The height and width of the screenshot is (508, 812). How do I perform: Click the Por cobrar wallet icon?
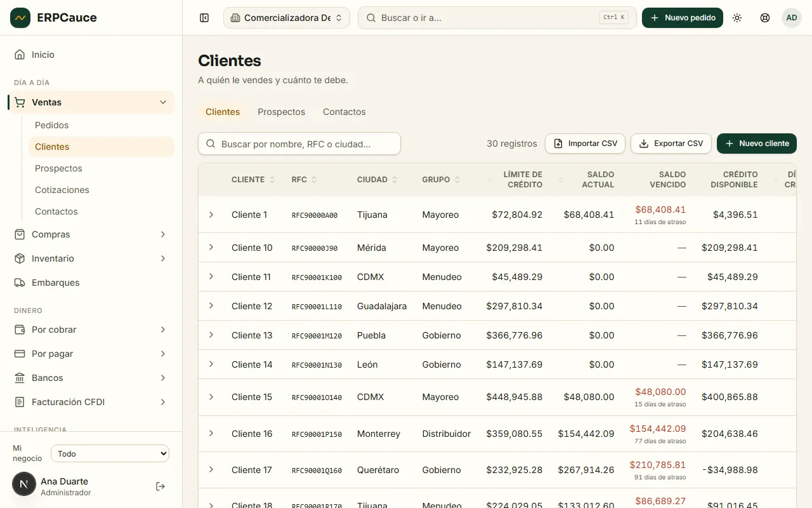pyautogui.click(x=20, y=330)
